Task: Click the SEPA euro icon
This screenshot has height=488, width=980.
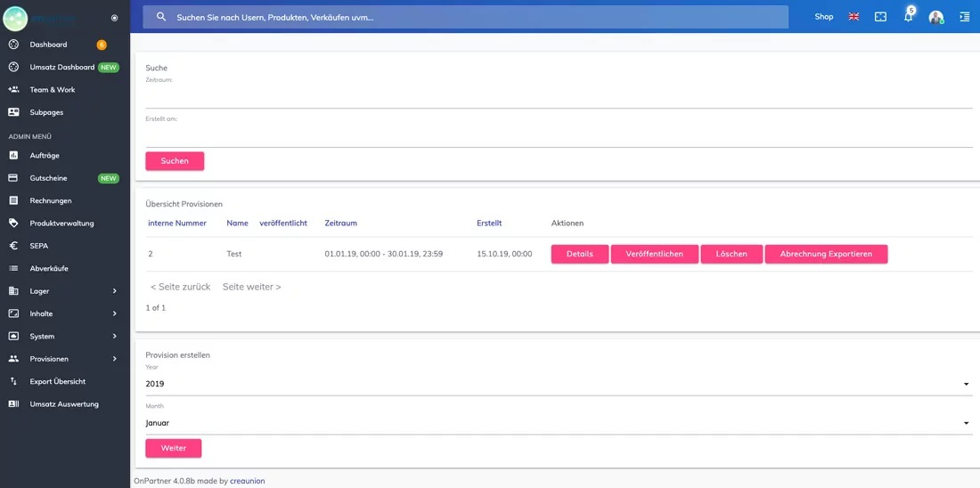Action: point(13,246)
